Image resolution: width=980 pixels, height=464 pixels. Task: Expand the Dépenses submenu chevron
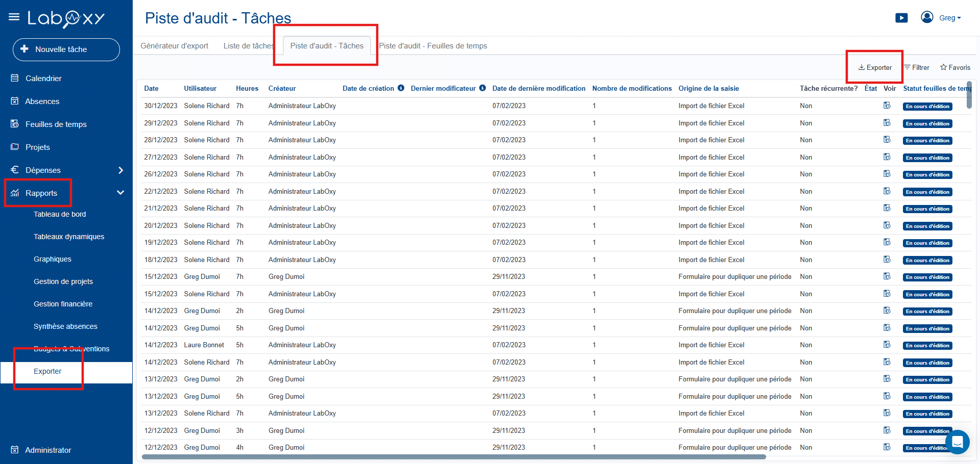(121, 170)
